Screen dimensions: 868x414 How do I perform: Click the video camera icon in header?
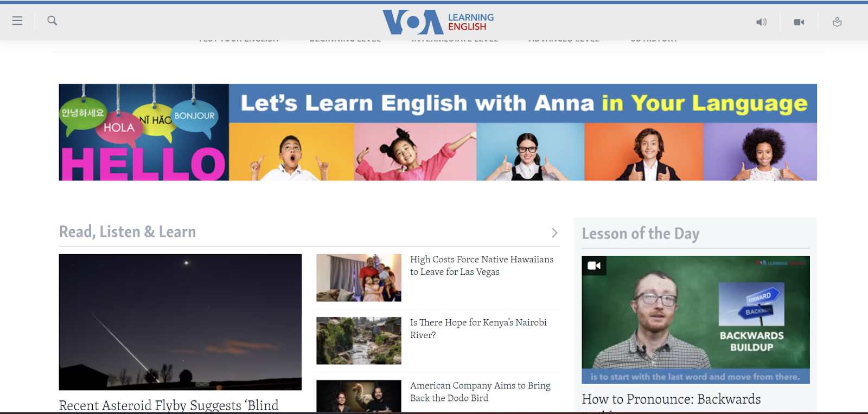799,22
